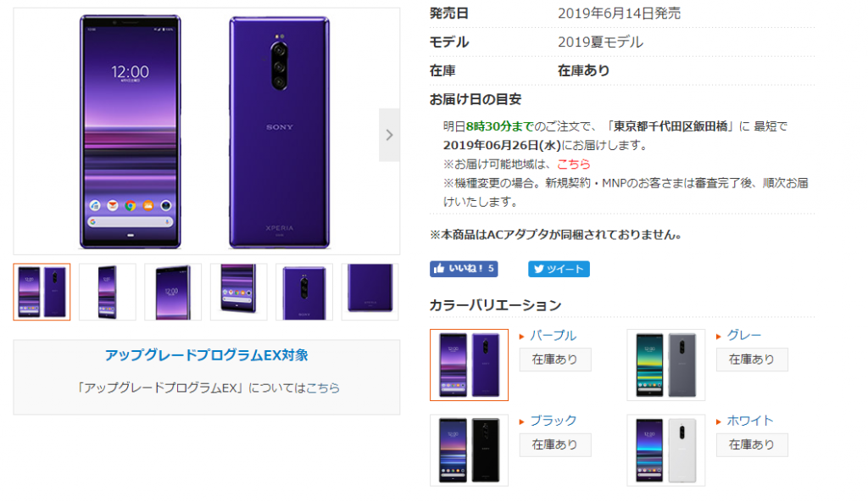The image size is (868, 502).
Task: Select the sixth thumbnail showing back closeup
Action: click(x=370, y=292)
